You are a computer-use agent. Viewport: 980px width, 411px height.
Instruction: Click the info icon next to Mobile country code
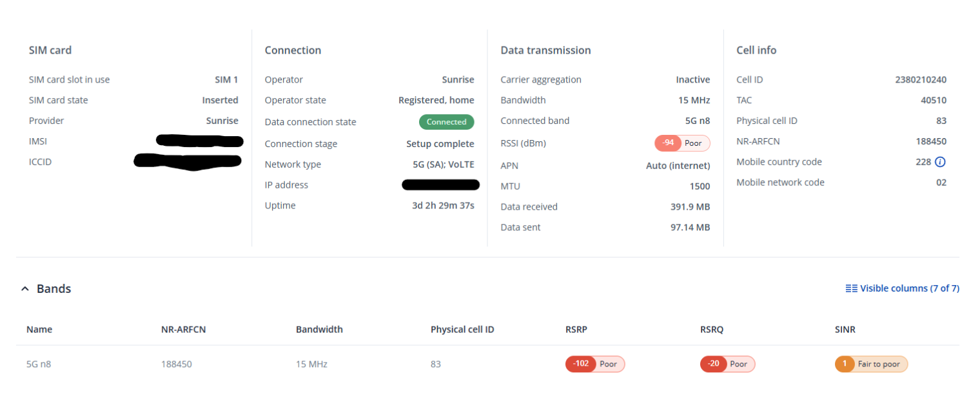[x=940, y=162]
